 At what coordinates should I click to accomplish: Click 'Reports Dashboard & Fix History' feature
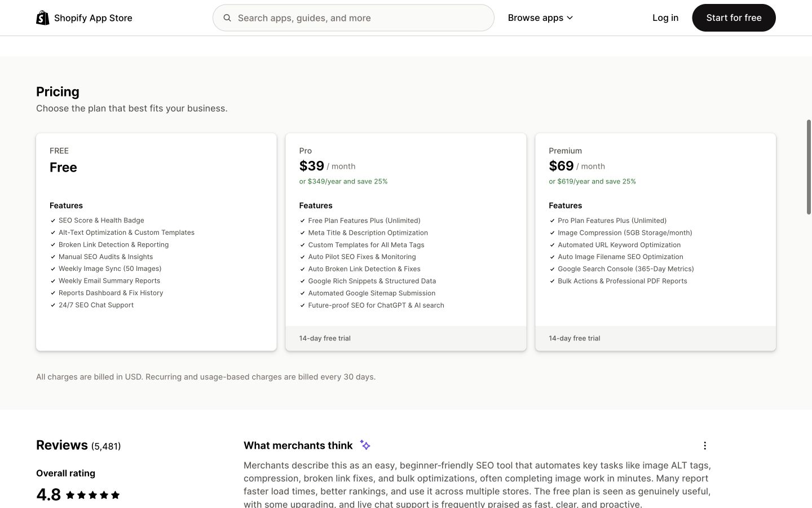tap(111, 293)
